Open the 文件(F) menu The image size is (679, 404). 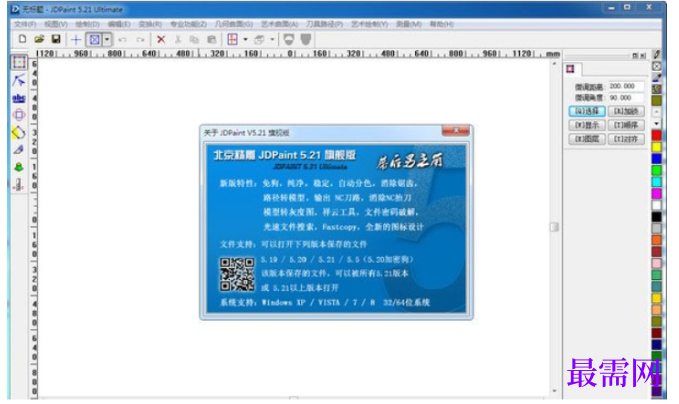click(25, 24)
